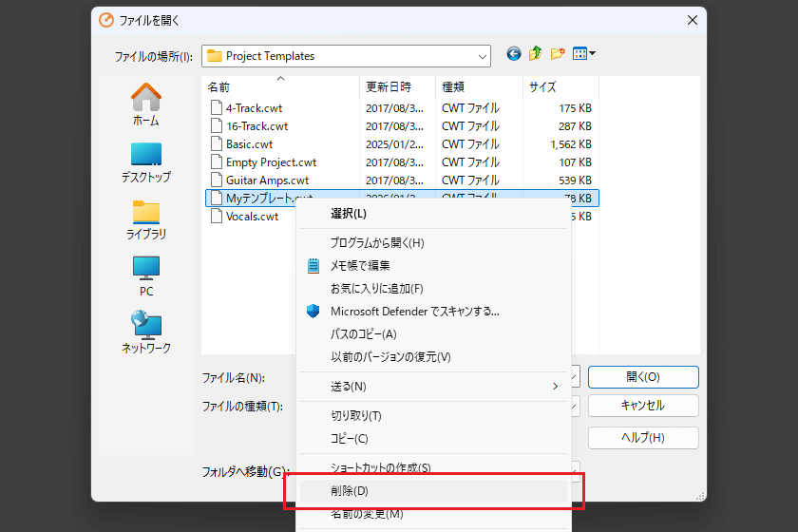Create a new folder via toolbar icon

(558, 54)
